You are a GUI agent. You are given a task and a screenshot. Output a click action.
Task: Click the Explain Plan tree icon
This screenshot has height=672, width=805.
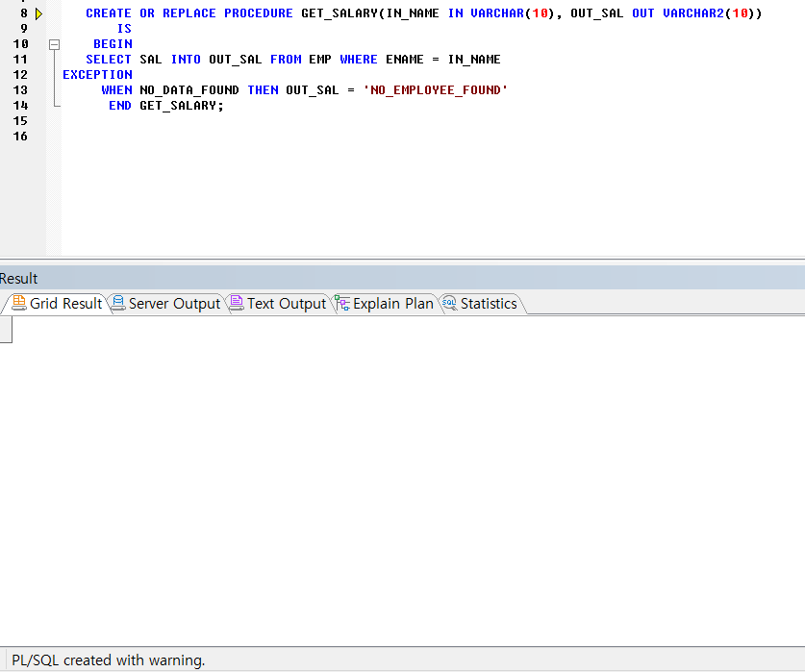[x=342, y=303]
